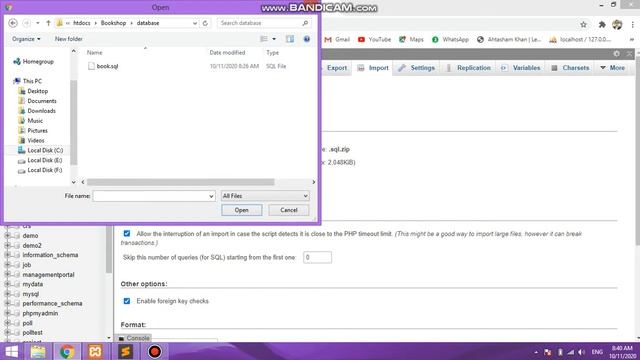Switch to the Export tab
This screenshot has height=360, width=640.
pyautogui.click(x=336, y=68)
